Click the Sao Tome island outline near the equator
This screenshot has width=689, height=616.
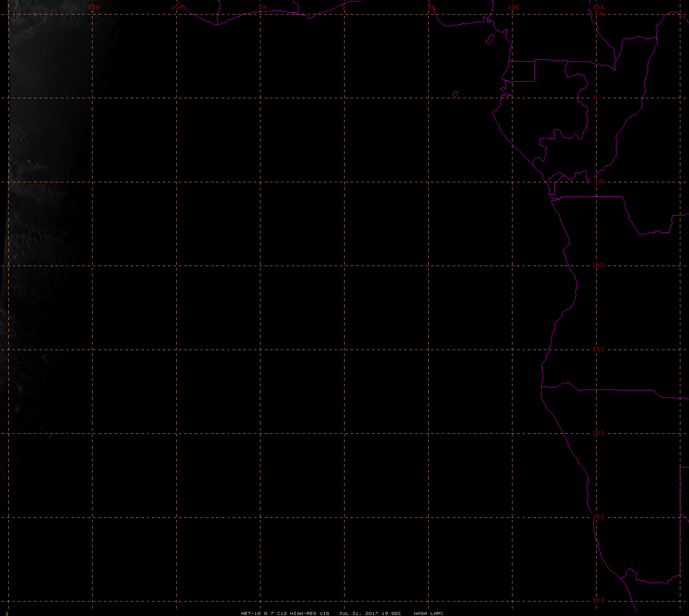click(x=455, y=94)
